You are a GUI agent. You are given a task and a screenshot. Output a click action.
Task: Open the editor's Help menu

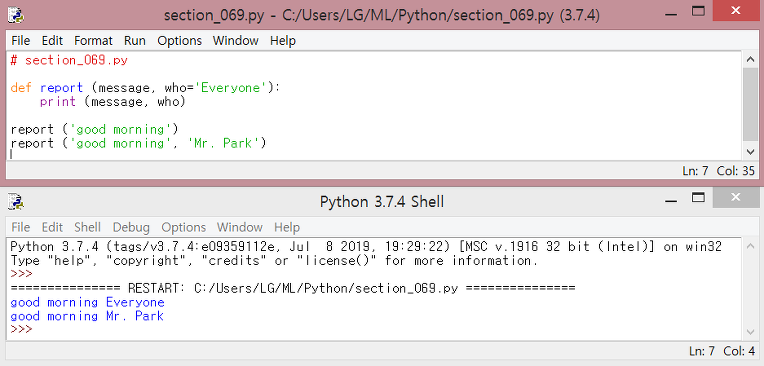(x=283, y=41)
